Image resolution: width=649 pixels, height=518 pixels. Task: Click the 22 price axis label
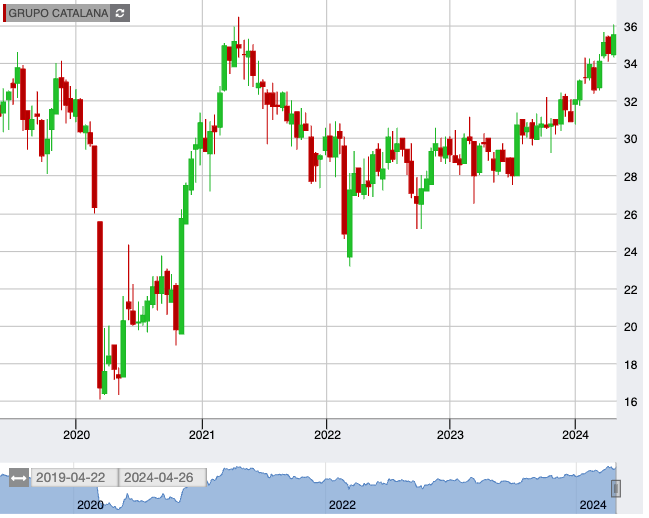(x=631, y=290)
